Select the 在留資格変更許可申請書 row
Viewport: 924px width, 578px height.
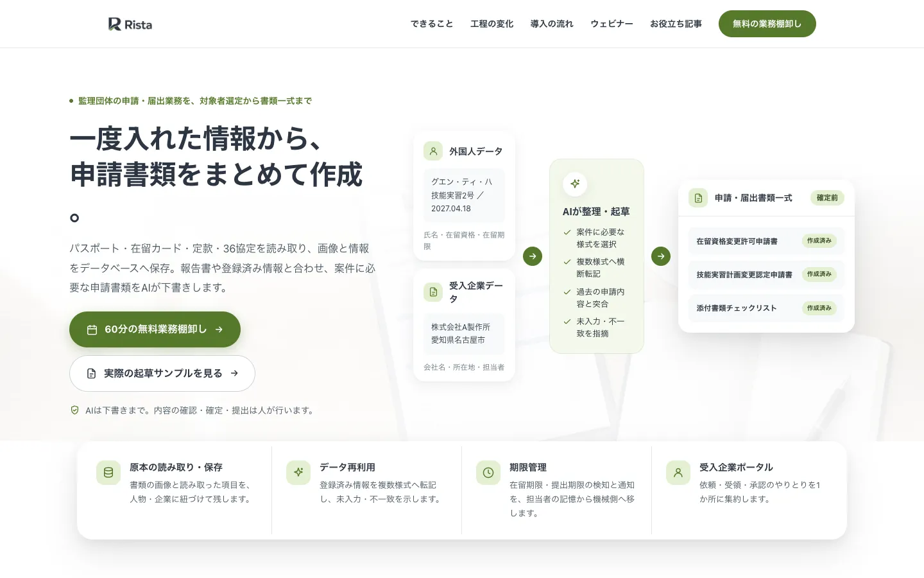click(x=766, y=241)
